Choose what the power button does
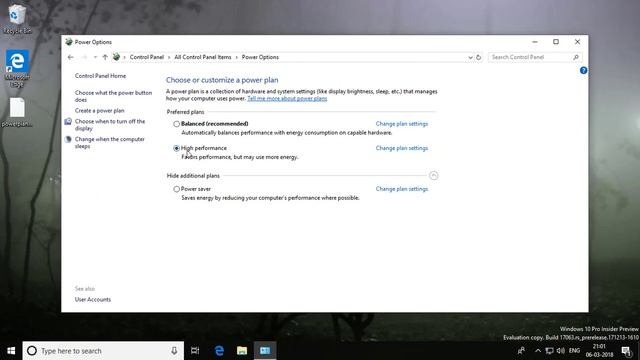 pos(113,96)
